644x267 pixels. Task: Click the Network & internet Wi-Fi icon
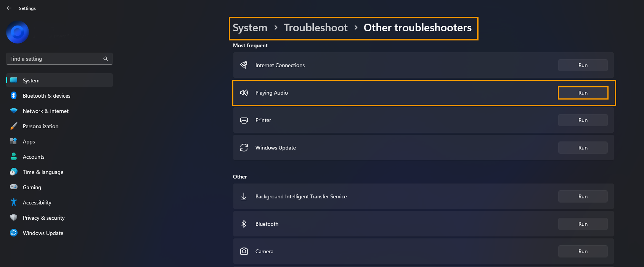[x=14, y=111]
